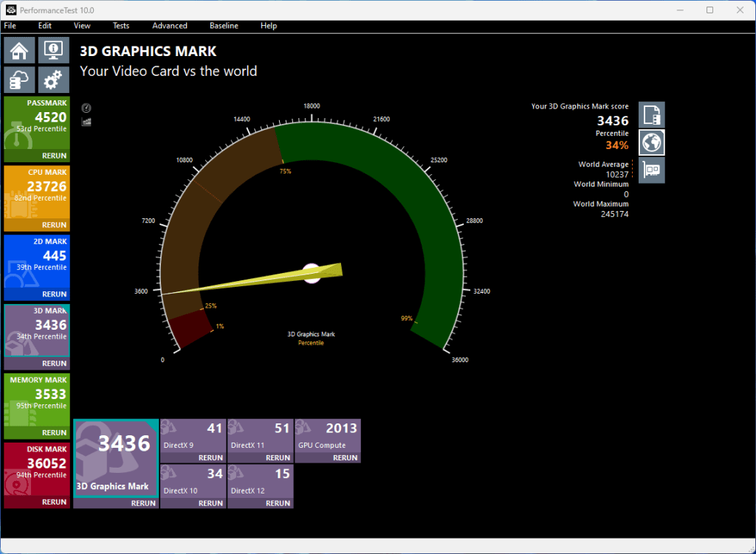This screenshot has height=554, width=756.
Task: Click the gauge needle center hub
Action: [x=312, y=273]
